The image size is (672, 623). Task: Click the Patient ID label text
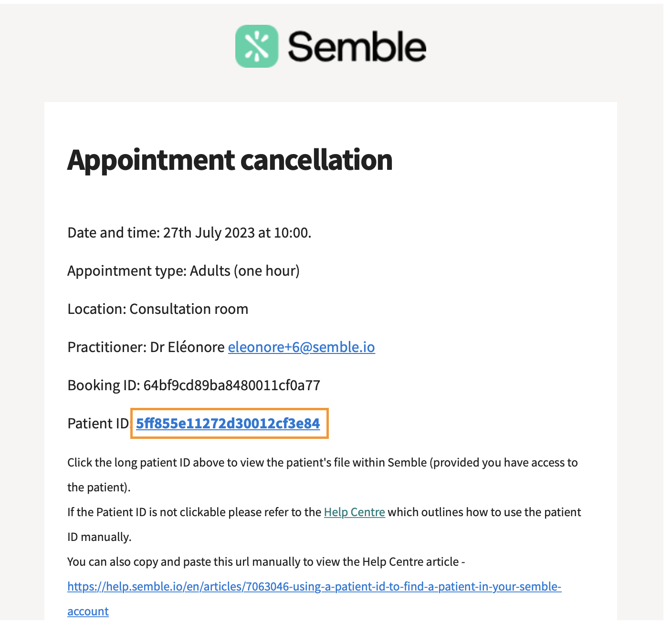point(99,423)
